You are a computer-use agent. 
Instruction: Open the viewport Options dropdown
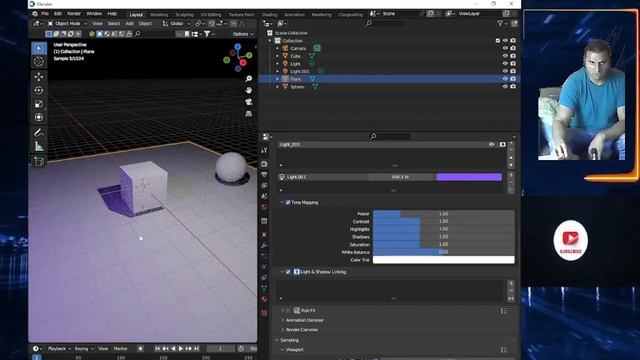(243, 34)
